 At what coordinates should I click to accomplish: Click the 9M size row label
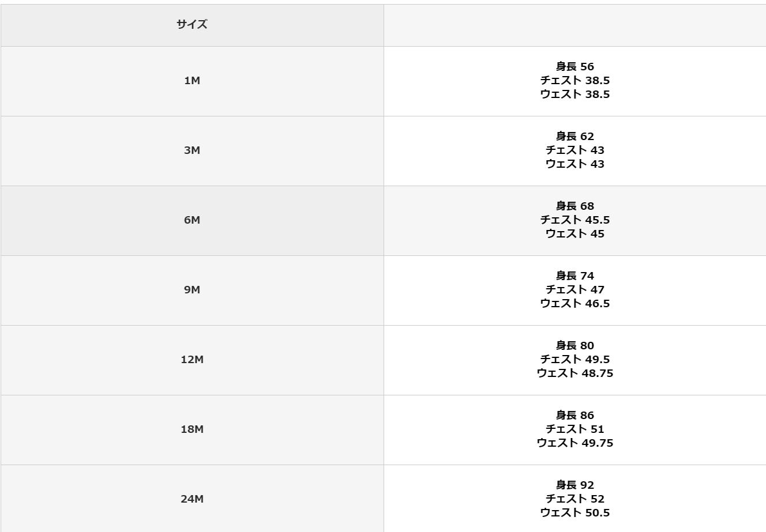pyautogui.click(x=192, y=290)
